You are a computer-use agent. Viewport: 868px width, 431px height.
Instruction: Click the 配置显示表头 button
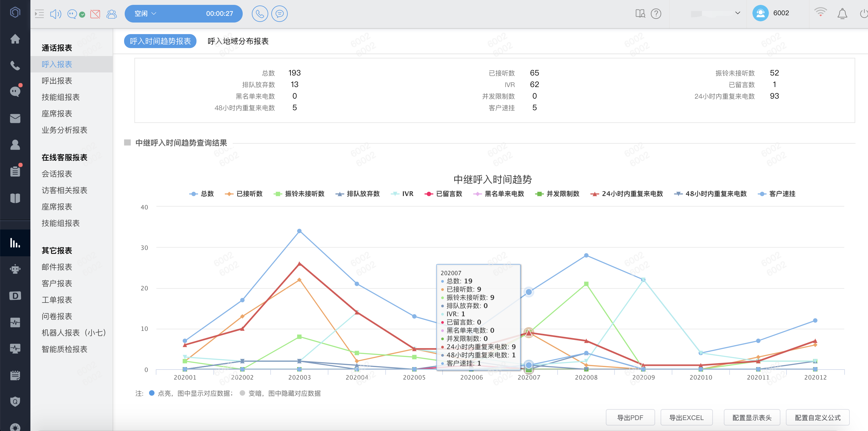(x=752, y=418)
